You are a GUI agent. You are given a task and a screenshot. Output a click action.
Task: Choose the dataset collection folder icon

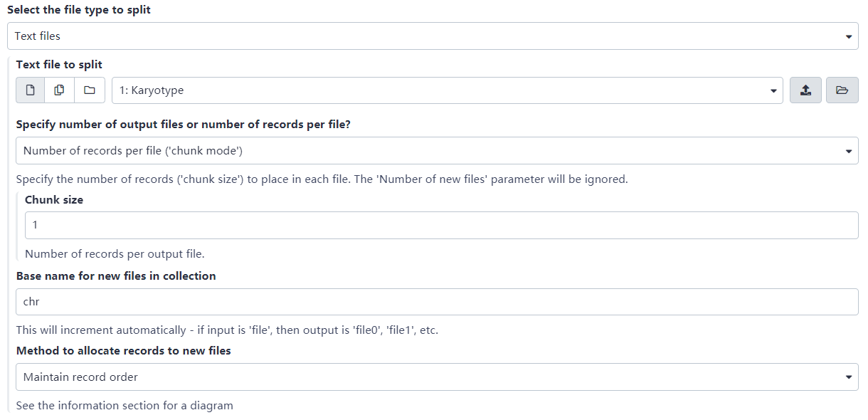pos(90,90)
